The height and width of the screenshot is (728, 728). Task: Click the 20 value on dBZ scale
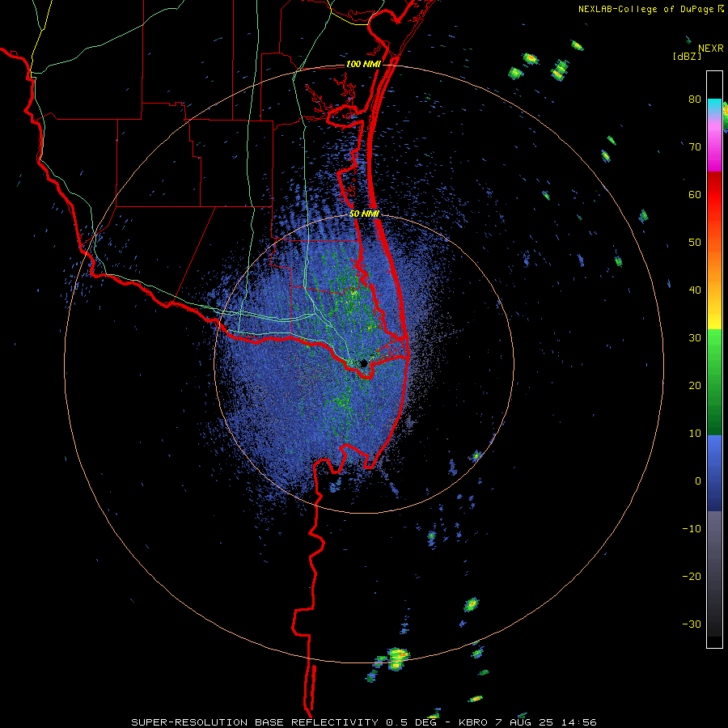[x=695, y=385]
